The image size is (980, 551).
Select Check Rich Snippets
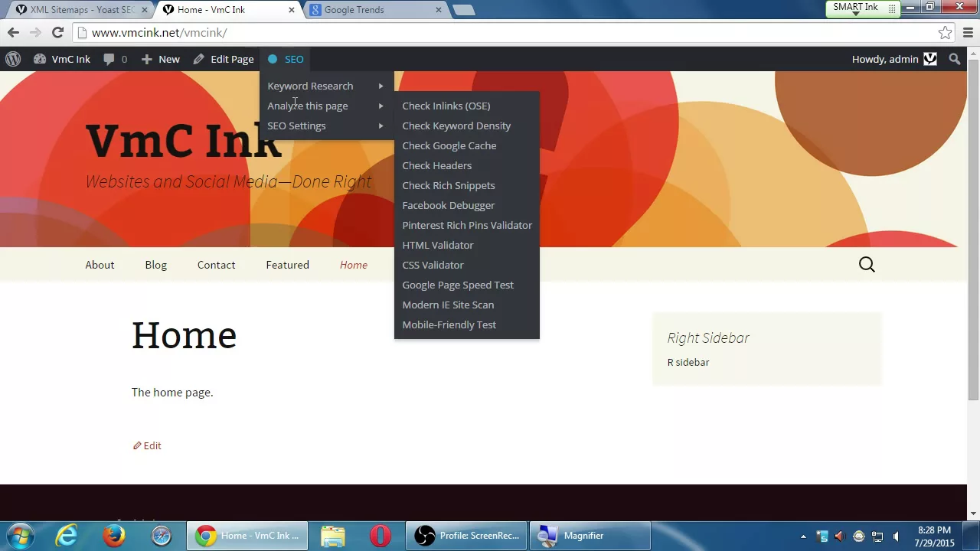click(x=449, y=185)
